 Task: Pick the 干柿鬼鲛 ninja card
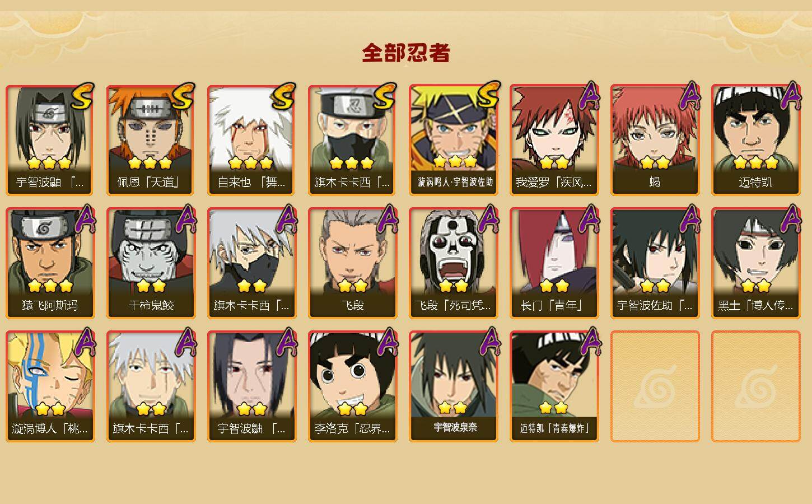151,263
